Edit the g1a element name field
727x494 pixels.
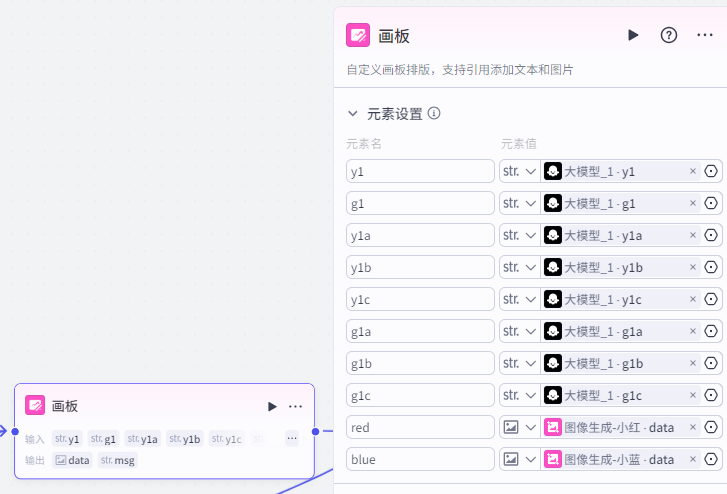tap(420, 332)
